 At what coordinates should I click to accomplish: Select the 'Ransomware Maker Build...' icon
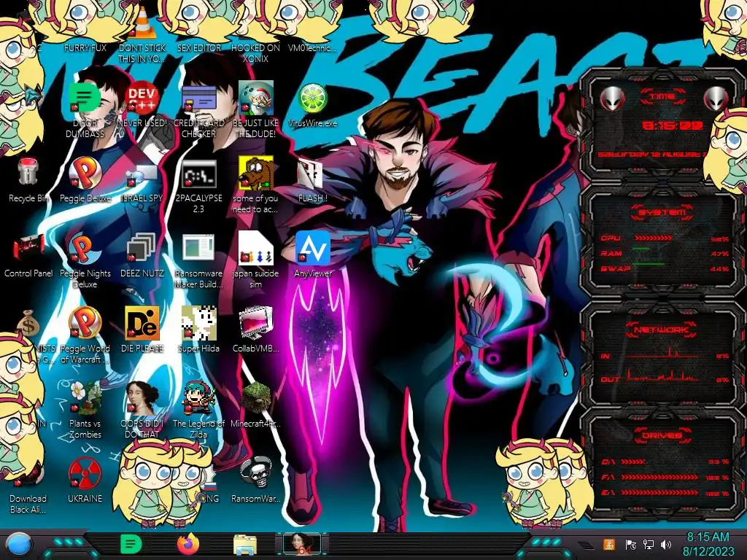coord(198,248)
